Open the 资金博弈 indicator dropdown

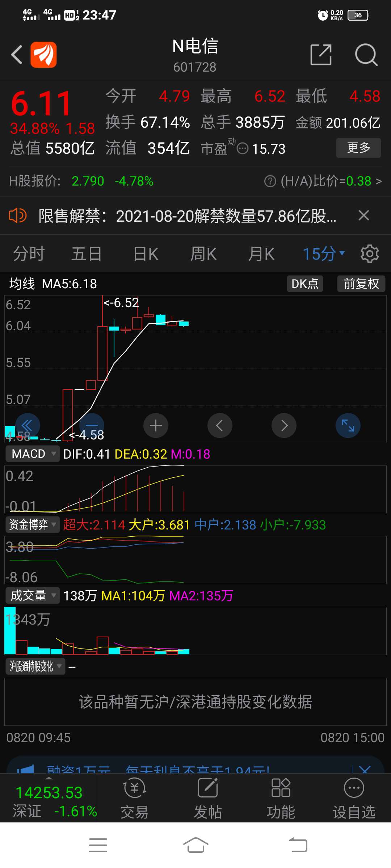click(x=33, y=524)
